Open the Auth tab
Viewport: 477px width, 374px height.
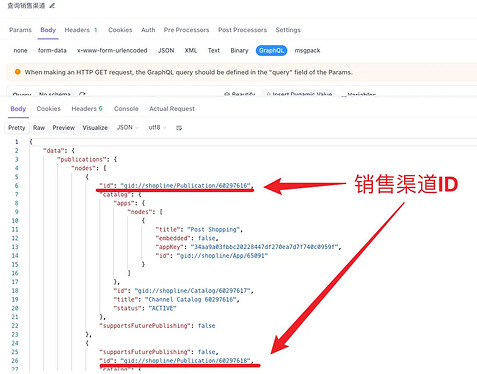pyautogui.click(x=148, y=30)
